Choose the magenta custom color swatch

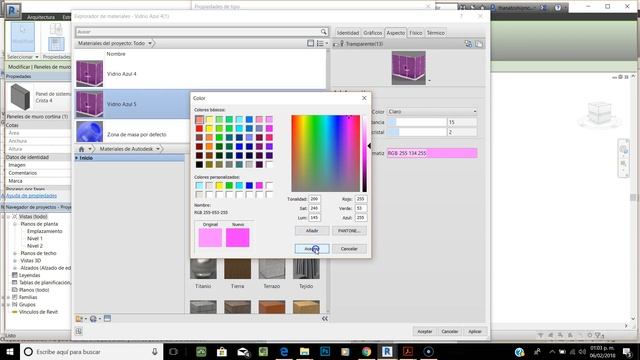tap(259, 186)
